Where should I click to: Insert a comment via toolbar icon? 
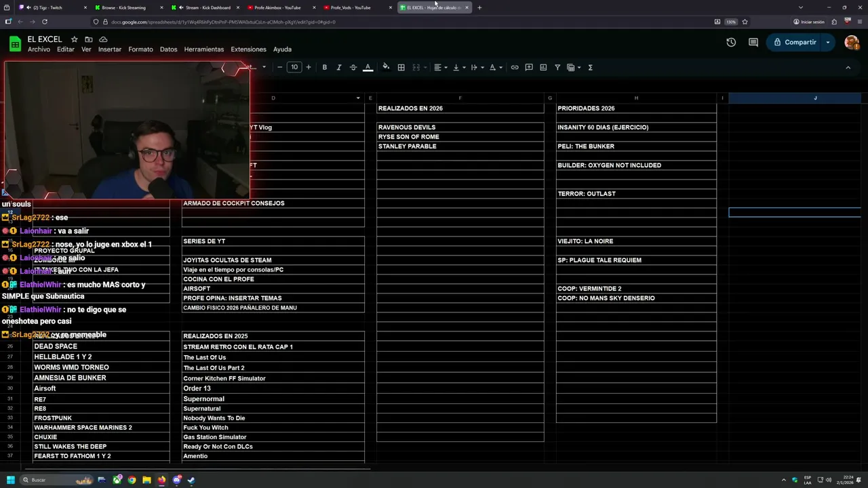point(529,67)
